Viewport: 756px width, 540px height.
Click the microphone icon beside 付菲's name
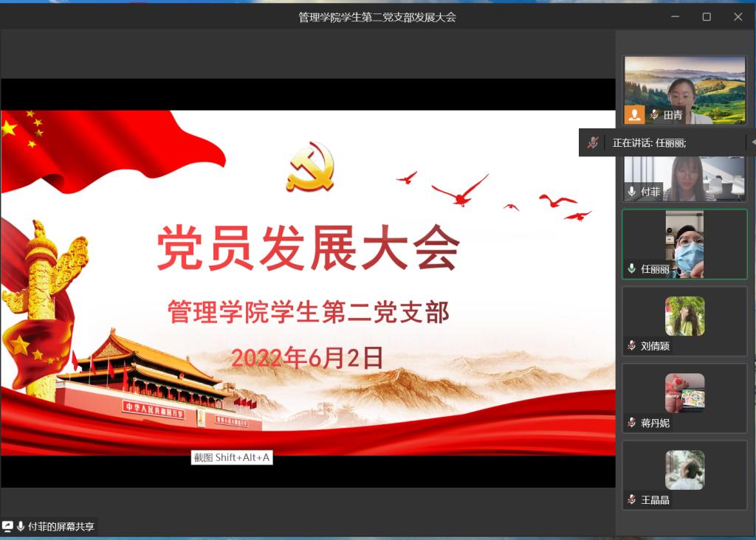click(x=632, y=192)
